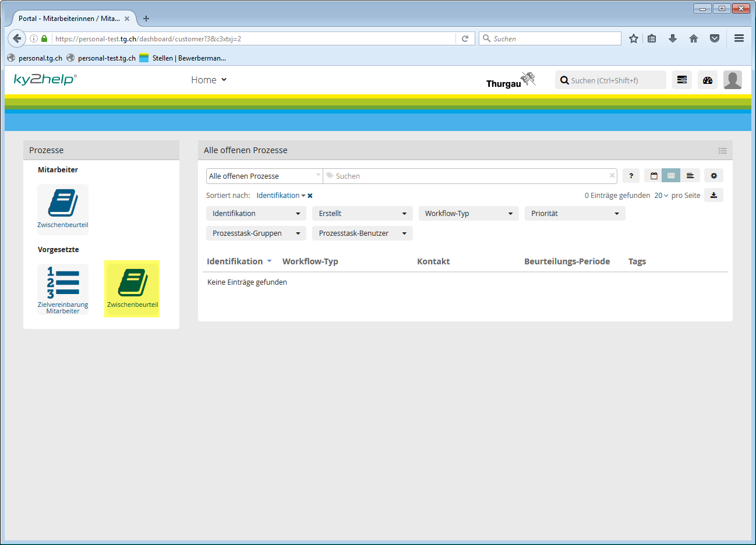Open a new browser tab

pyautogui.click(x=146, y=19)
